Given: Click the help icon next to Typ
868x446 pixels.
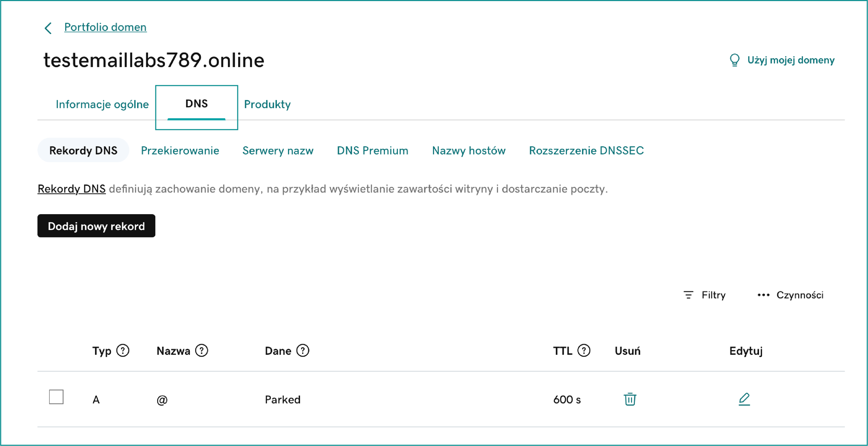Looking at the screenshot, I should pos(123,351).
